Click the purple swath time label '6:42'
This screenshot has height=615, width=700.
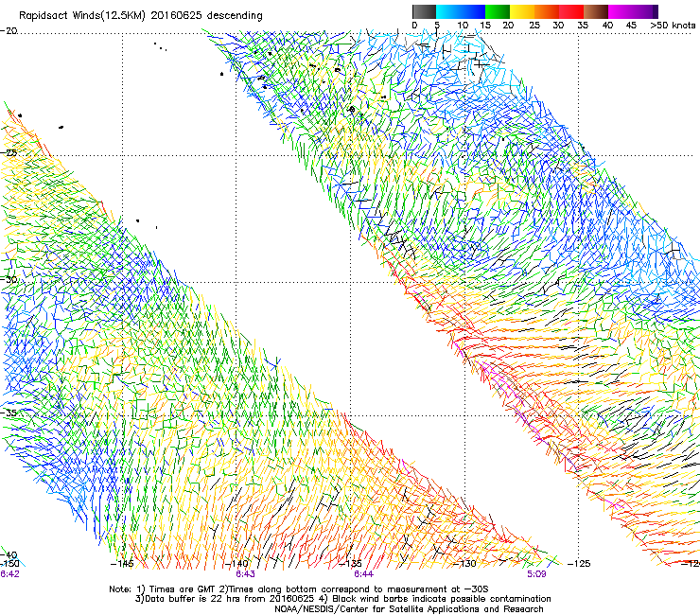(9, 574)
